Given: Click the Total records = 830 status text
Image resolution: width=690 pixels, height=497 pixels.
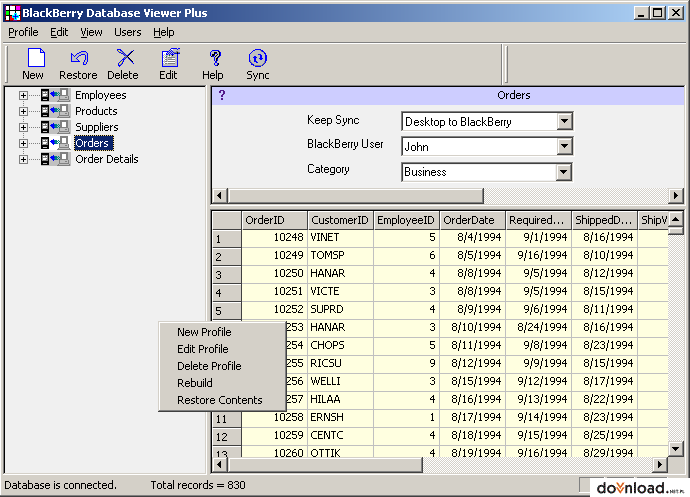Looking at the screenshot, I should 198,485.
